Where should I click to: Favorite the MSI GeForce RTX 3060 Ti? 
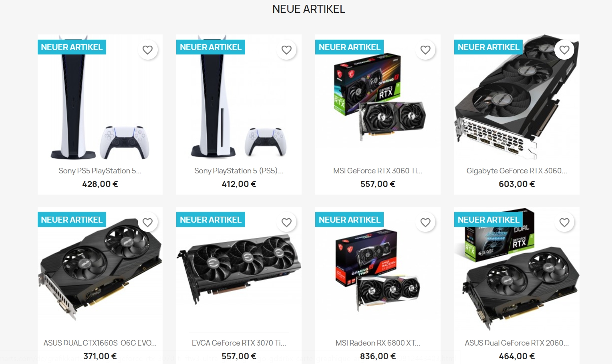click(x=425, y=50)
